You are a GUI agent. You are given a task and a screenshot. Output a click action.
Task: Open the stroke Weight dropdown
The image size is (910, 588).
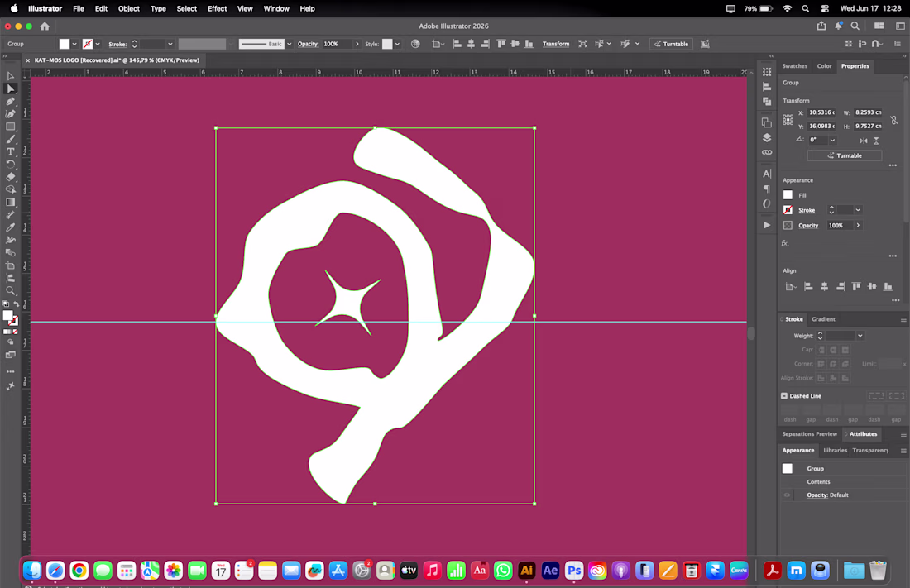coord(860,336)
